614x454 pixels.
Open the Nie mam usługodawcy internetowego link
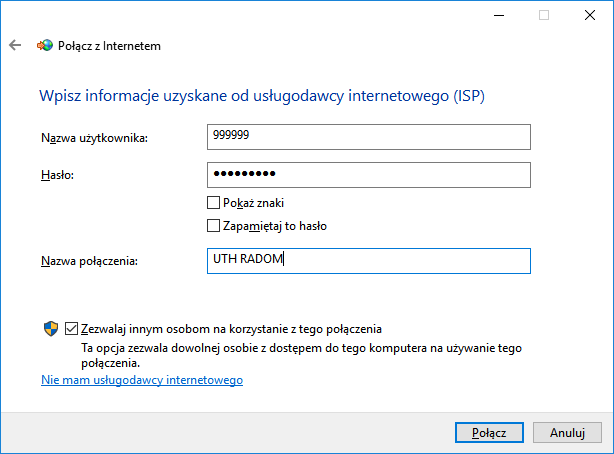click(142, 380)
